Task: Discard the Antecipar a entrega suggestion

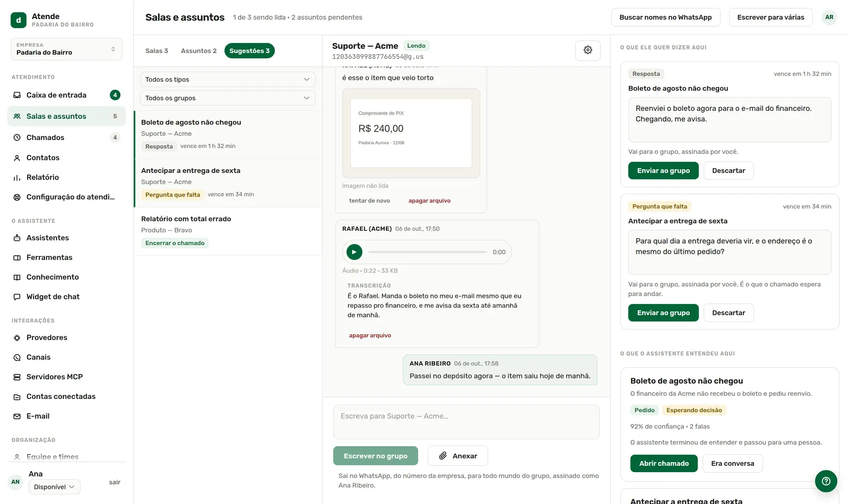Action: coord(729,313)
